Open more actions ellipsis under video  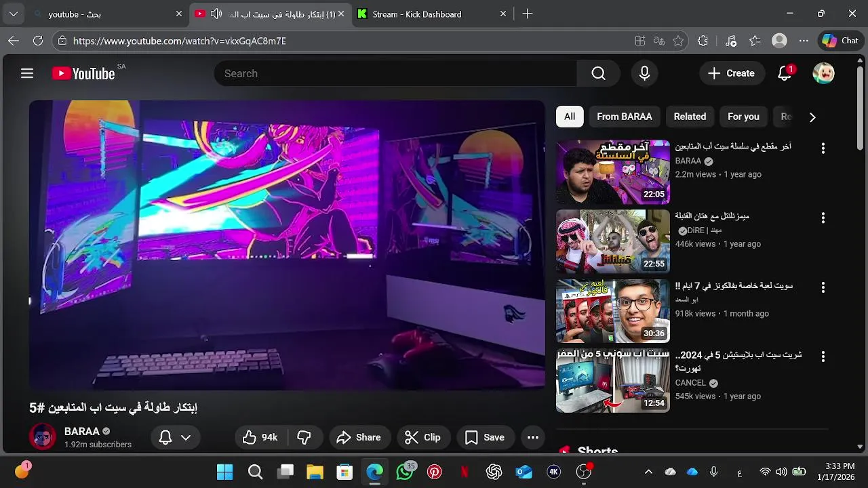[x=533, y=437]
